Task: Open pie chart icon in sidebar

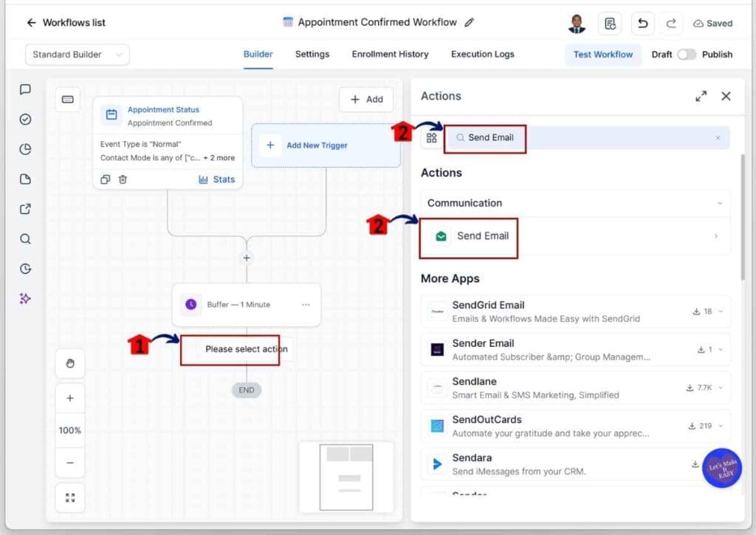Action: click(26, 149)
